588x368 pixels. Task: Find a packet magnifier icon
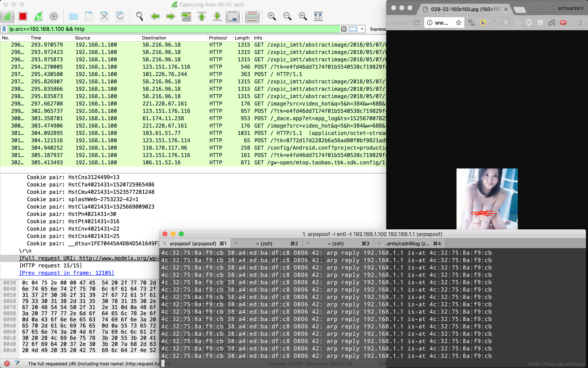pos(139,16)
